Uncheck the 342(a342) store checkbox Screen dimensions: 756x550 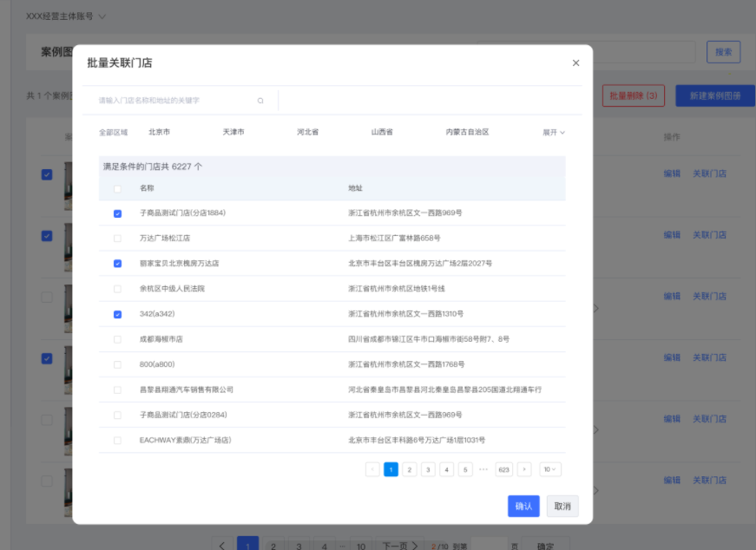coord(118,314)
